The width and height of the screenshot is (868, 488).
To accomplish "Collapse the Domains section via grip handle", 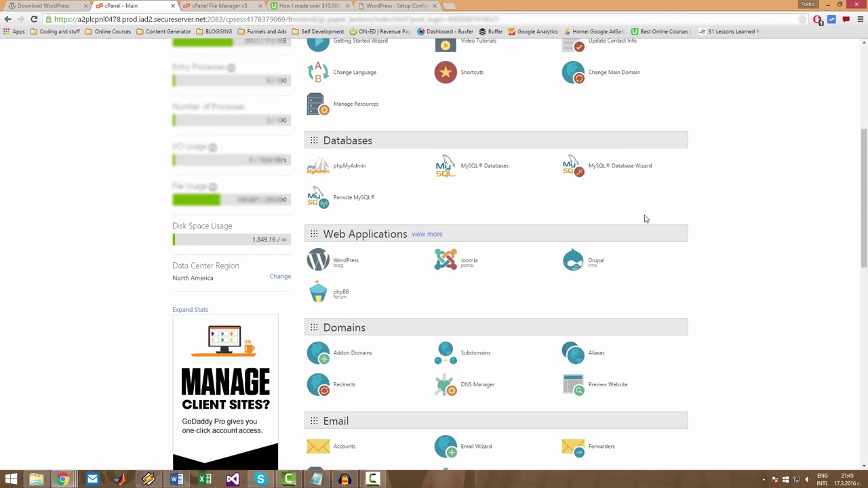I will [x=314, y=327].
